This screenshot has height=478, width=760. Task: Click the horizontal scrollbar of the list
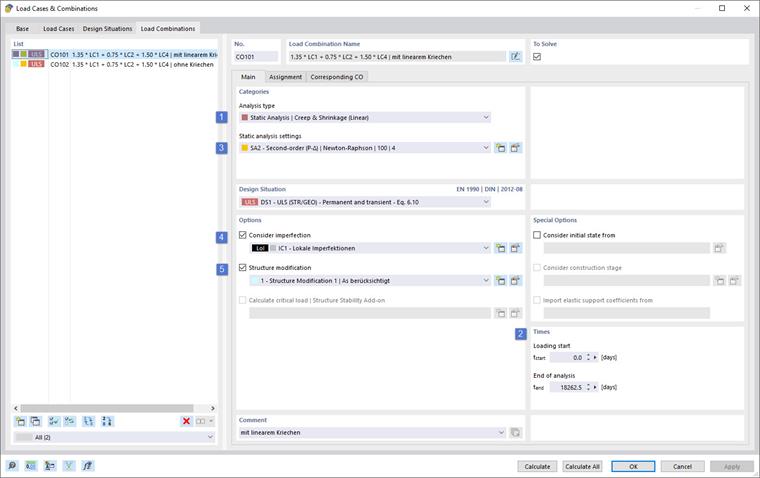[107, 408]
